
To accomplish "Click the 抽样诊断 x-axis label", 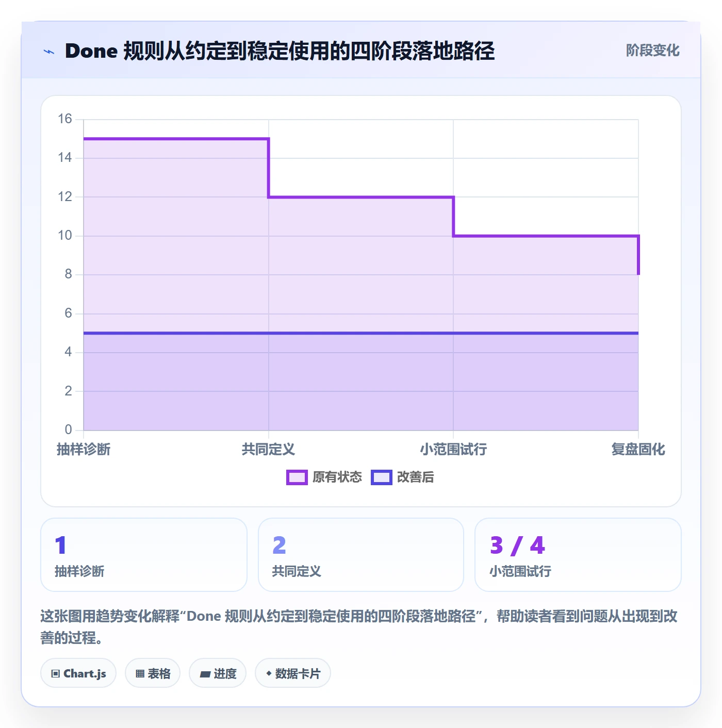I will [x=84, y=450].
